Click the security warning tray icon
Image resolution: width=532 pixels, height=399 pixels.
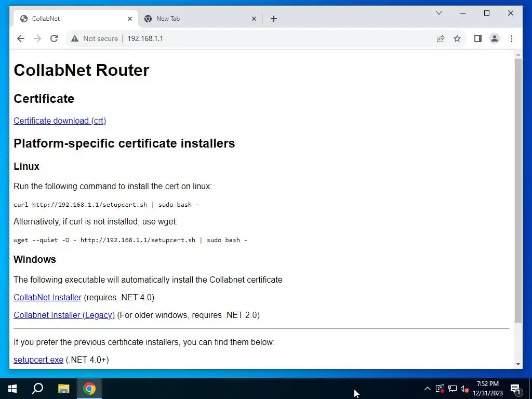tap(440, 389)
